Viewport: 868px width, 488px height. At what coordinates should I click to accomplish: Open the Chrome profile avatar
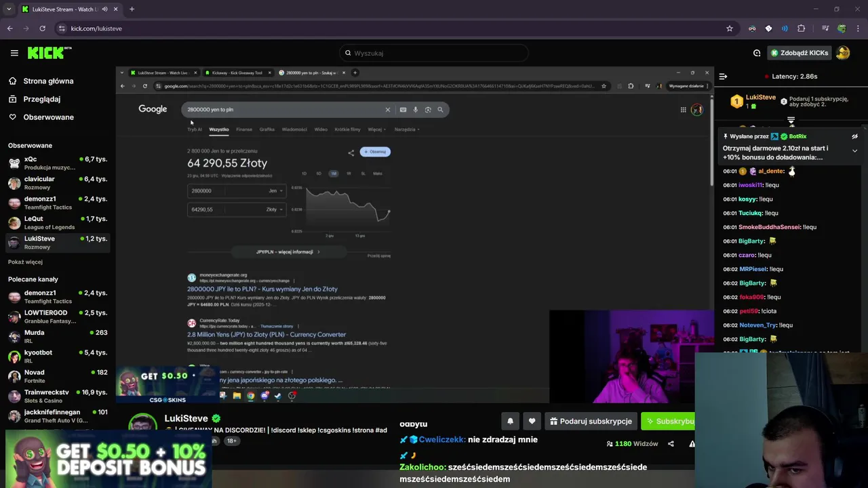[x=842, y=28]
